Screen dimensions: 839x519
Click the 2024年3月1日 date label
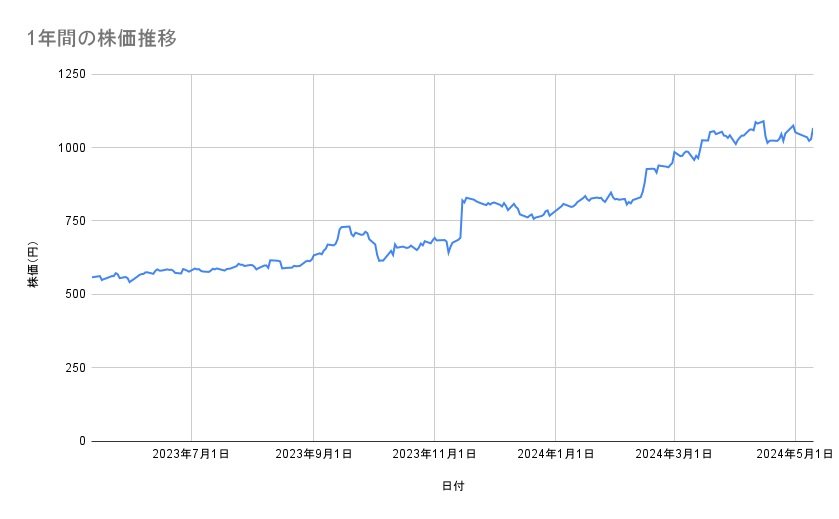[674, 455]
